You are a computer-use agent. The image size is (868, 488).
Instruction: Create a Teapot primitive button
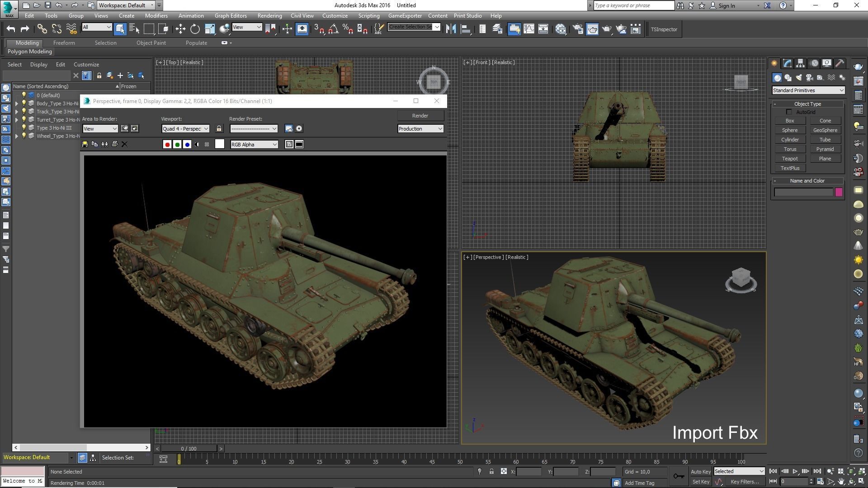click(790, 159)
